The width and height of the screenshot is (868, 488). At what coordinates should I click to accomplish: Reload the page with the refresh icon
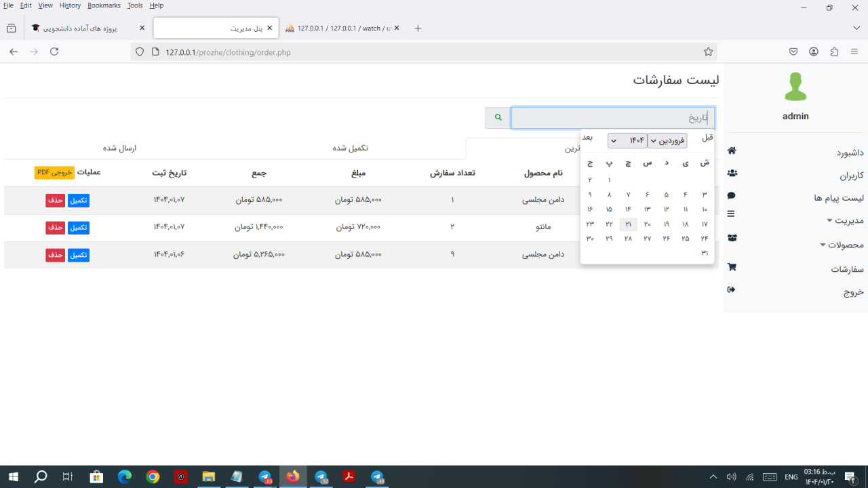tap(54, 52)
